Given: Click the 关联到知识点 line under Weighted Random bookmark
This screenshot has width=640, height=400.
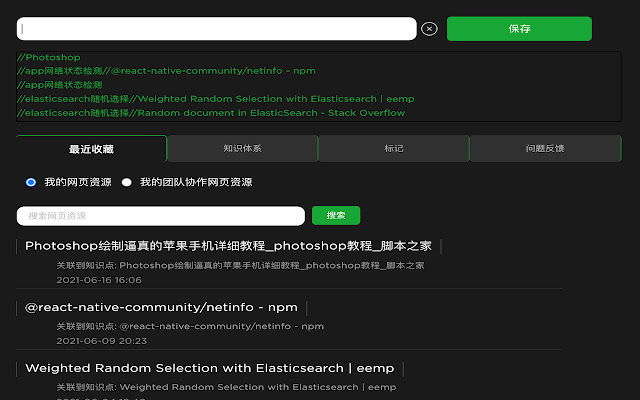Looking at the screenshot, I should tap(226, 387).
